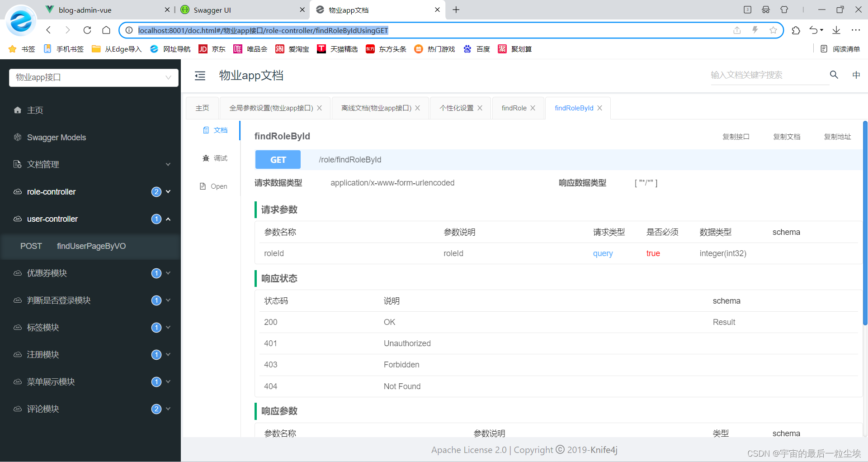This screenshot has width=868, height=462.
Task: Click the page vertical scrollbar
Action: pyautogui.click(x=865, y=223)
